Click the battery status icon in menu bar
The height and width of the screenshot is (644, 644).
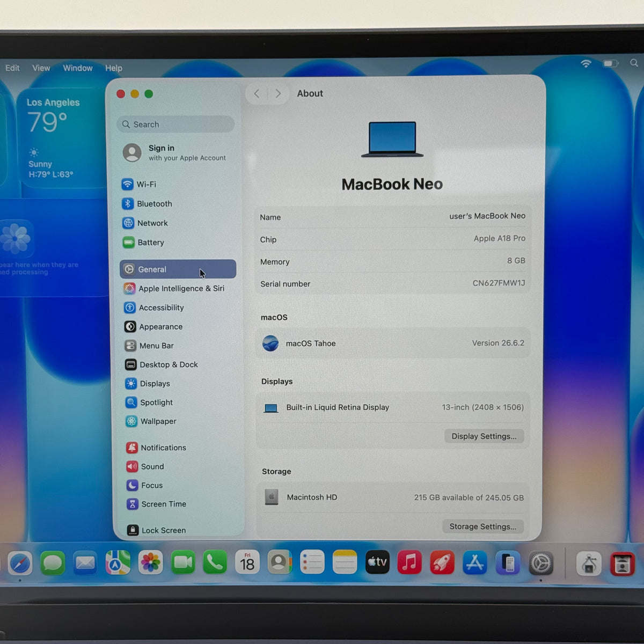[x=611, y=63]
